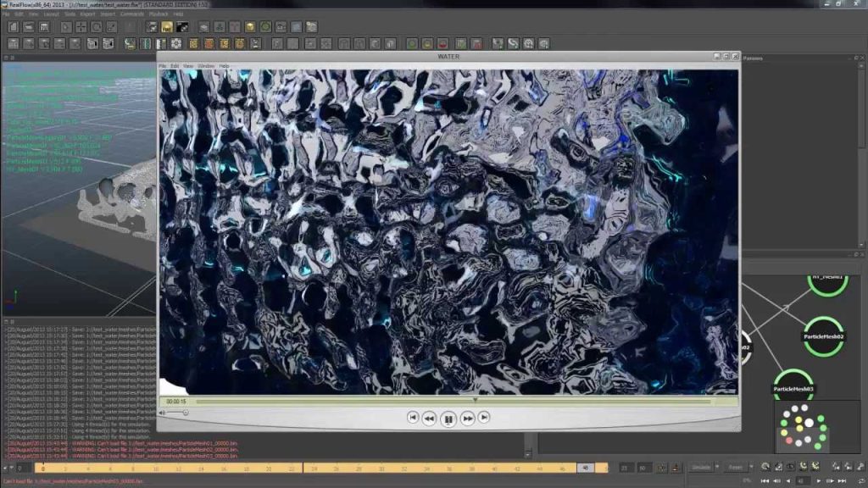Image resolution: width=868 pixels, height=488 pixels.
Task: Click the red circle icon in second toolbar row
Action: (x=442, y=44)
